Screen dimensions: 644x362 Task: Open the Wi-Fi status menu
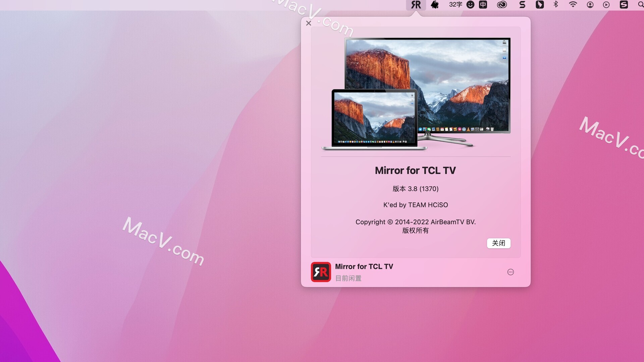click(573, 5)
